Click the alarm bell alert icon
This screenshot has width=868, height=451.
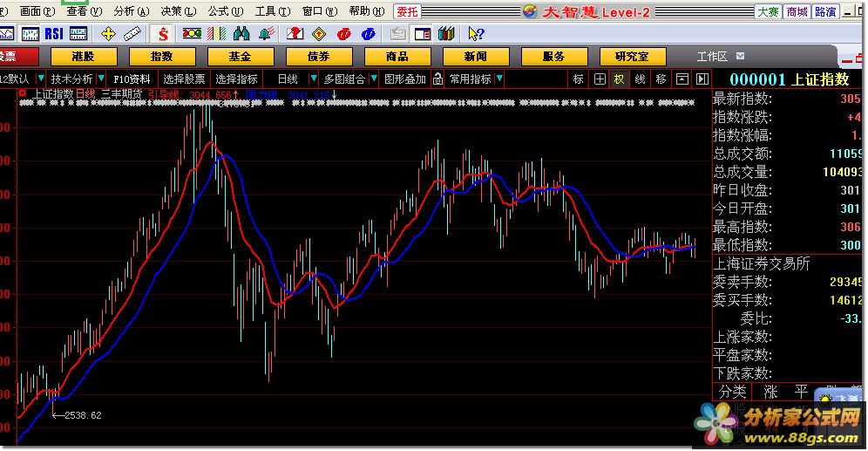click(x=267, y=34)
